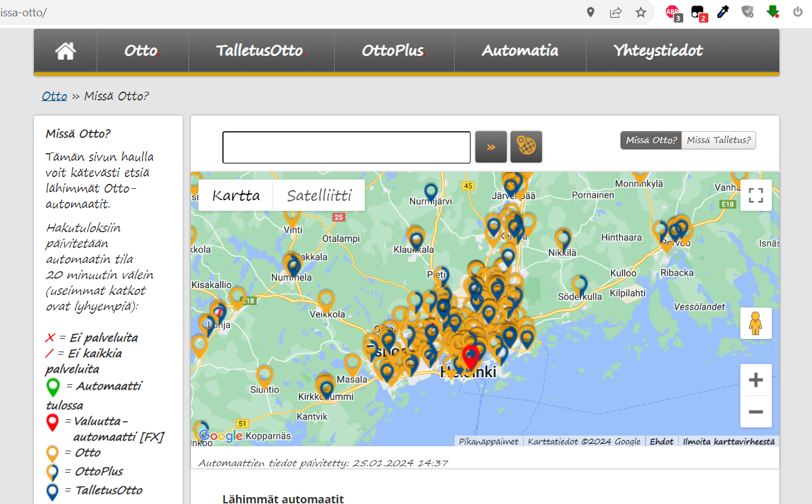The height and width of the screenshot is (504, 812).
Task: Click the red currency ATM marker in Helsinki
Action: point(470,356)
